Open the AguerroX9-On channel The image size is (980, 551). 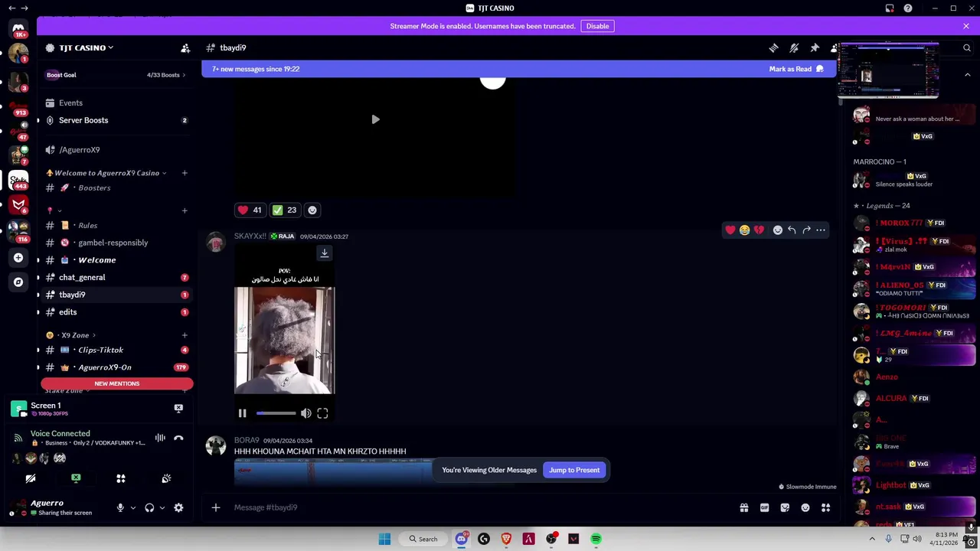pos(117,367)
